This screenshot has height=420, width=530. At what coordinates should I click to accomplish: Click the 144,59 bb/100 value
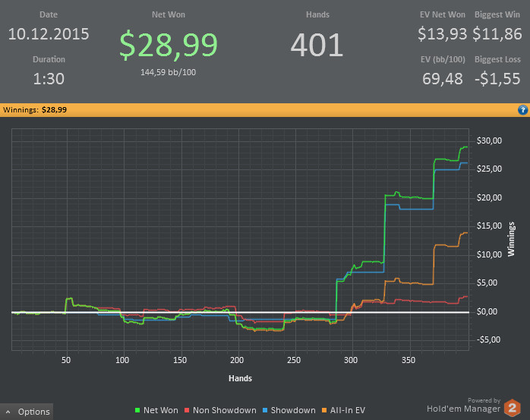click(169, 72)
